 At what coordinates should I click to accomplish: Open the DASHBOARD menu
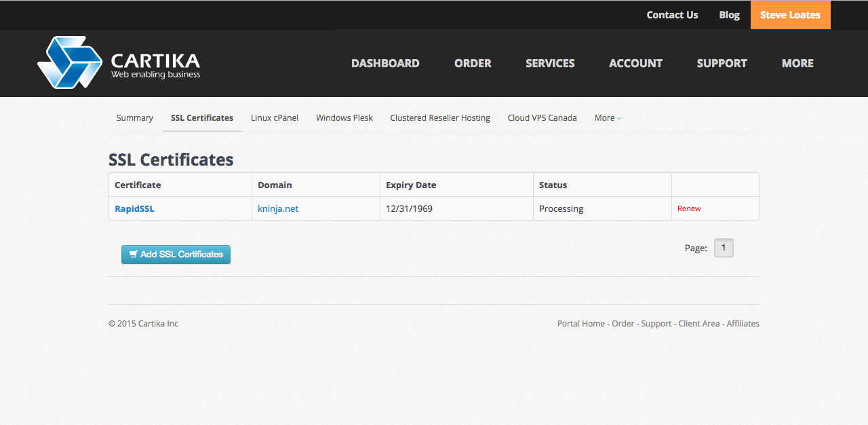pyautogui.click(x=385, y=63)
